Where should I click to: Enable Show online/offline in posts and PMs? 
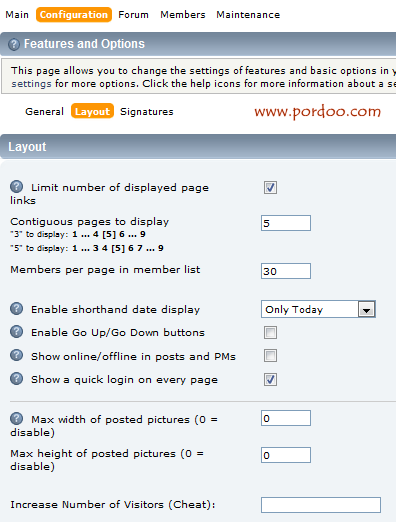pos(270,356)
